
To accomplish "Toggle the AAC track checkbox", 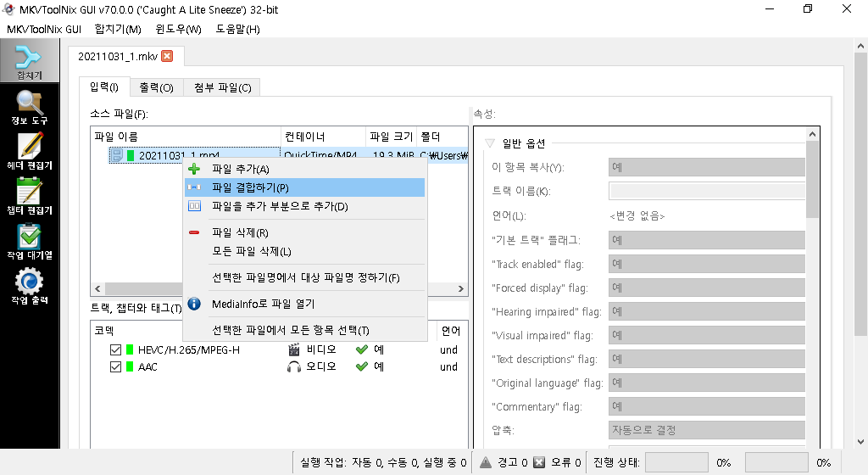I will click(x=115, y=367).
